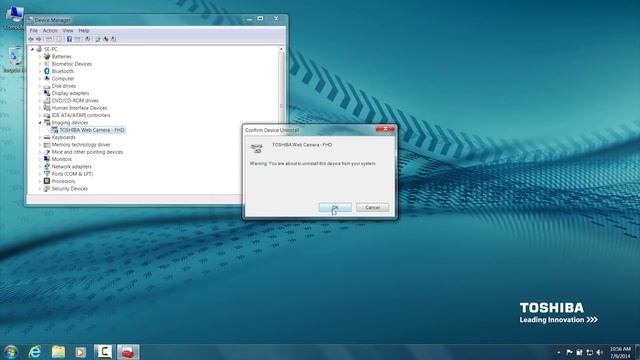Open Windows Media Player from the taskbar

81,352
